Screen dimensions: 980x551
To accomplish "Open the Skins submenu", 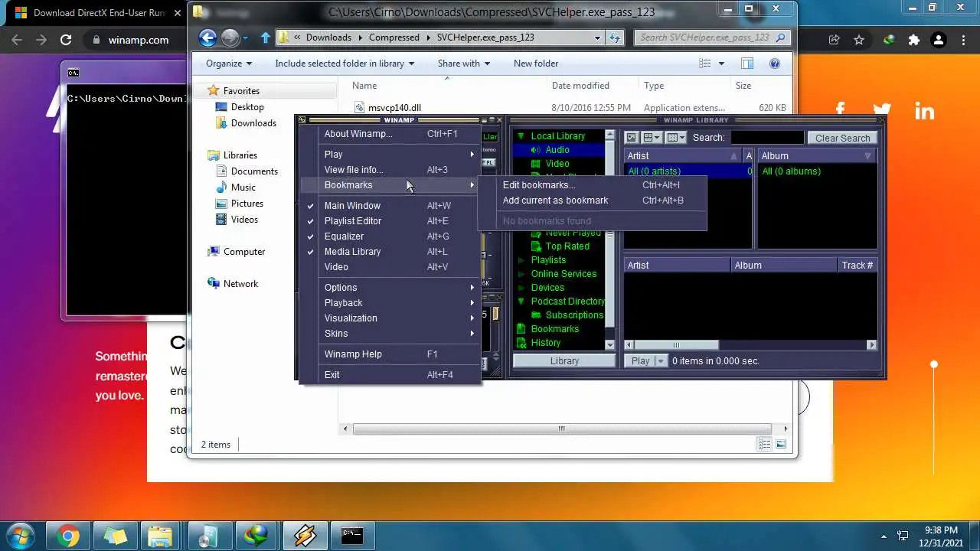I will pos(390,334).
